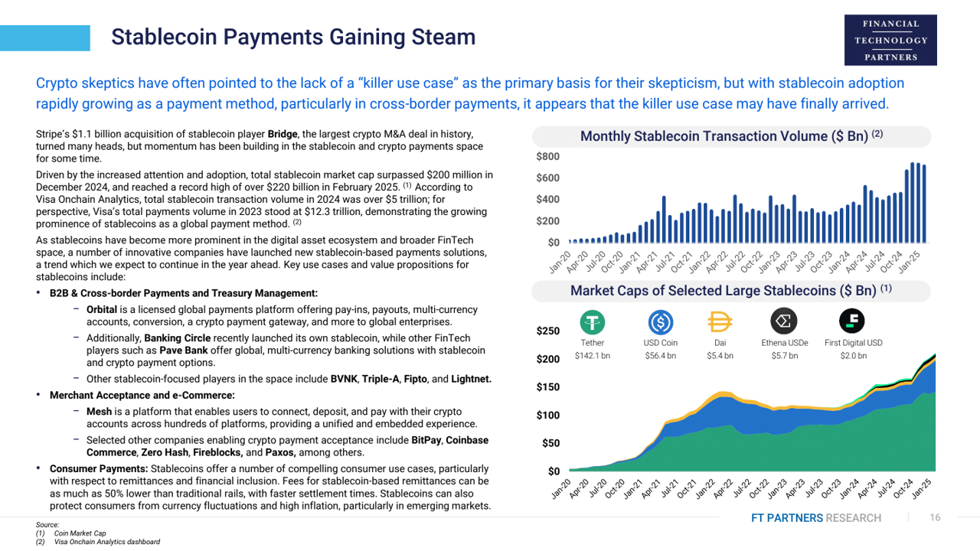980x551 pixels.
Task: Click the Ethena USDe logo icon
Action: pyautogui.click(x=783, y=321)
